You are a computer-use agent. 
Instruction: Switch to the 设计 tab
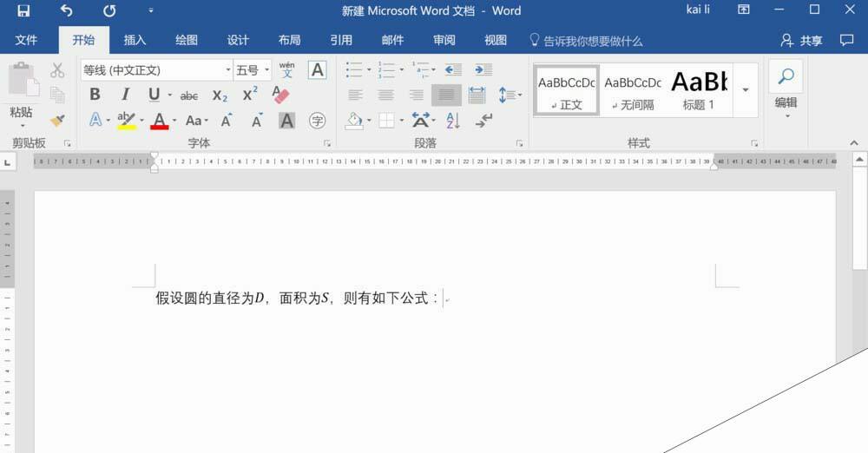[x=238, y=41]
